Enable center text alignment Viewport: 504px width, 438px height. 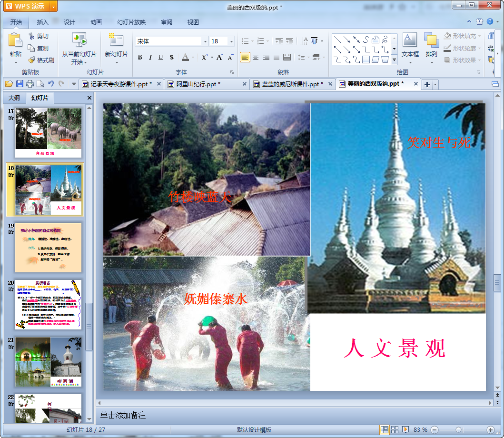tap(256, 57)
